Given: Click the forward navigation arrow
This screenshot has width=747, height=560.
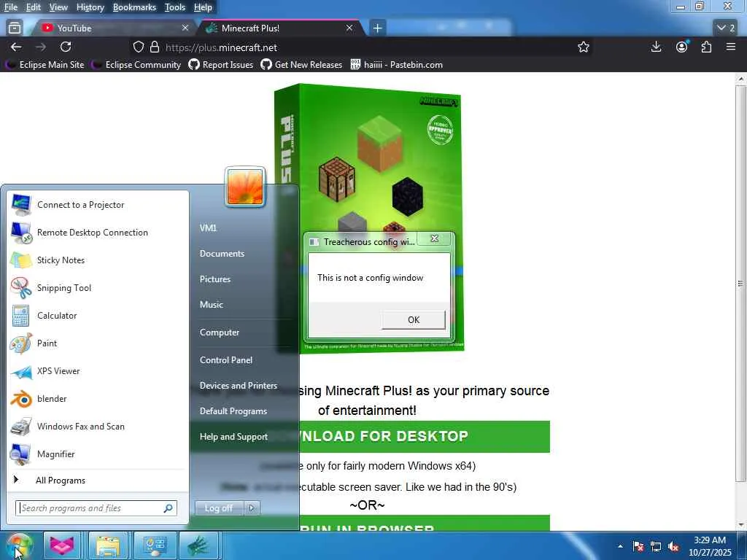Looking at the screenshot, I should tap(41, 47).
